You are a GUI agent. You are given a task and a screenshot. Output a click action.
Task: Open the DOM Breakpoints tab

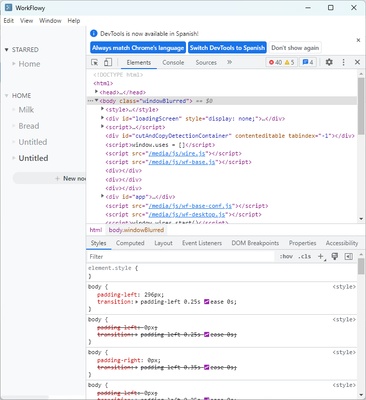pyautogui.click(x=255, y=243)
